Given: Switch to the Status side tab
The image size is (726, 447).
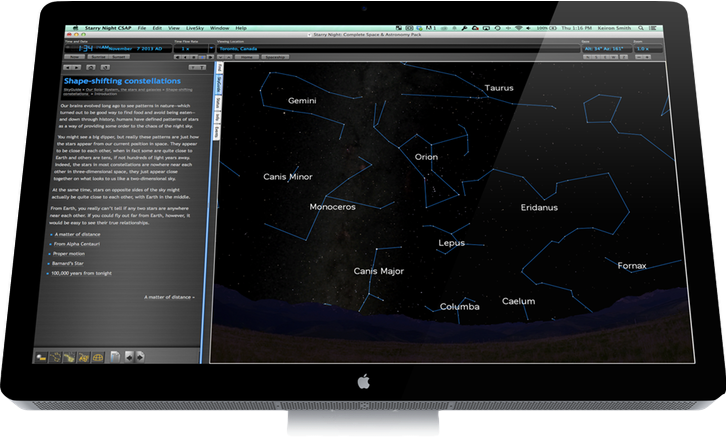Looking at the screenshot, I should (x=218, y=103).
